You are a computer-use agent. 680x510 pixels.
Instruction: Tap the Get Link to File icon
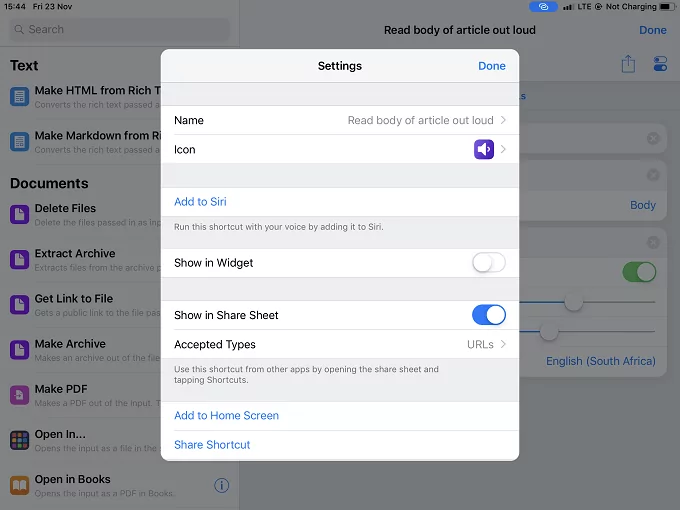[x=20, y=304]
